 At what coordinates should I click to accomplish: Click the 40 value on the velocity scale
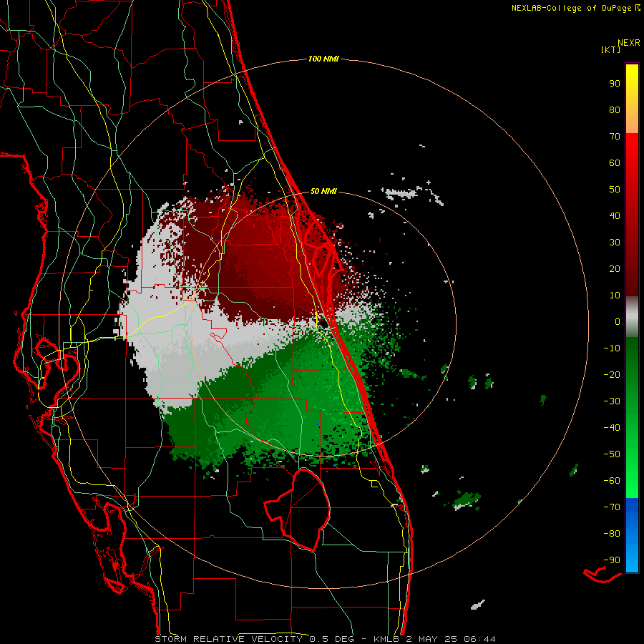pos(615,215)
